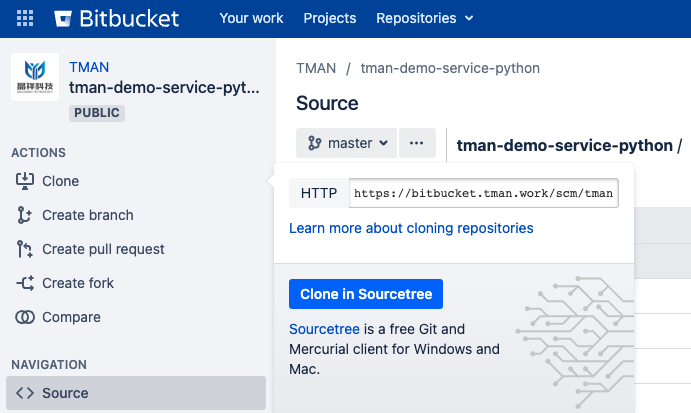Click the tman-demo-service-pyt... repository name
The width and height of the screenshot is (691, 413).
[x=164, y=87]
